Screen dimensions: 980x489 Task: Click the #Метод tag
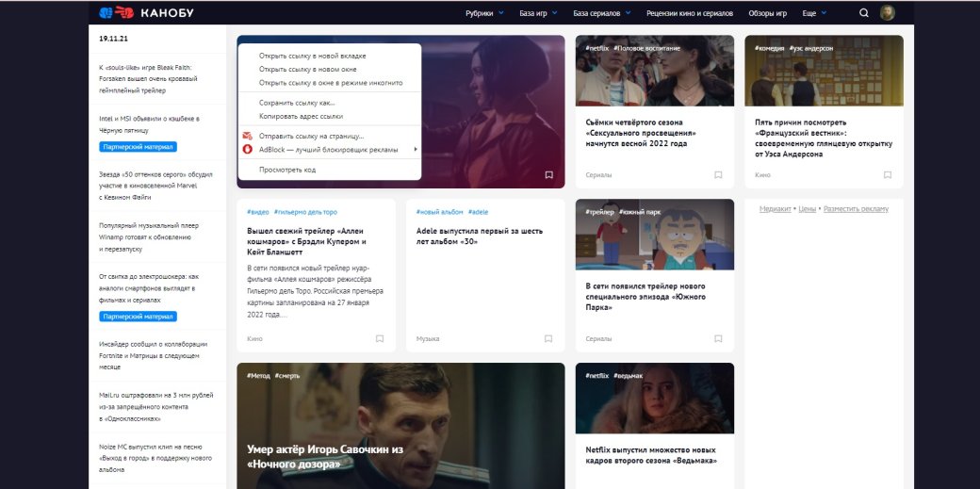[258, 376]
